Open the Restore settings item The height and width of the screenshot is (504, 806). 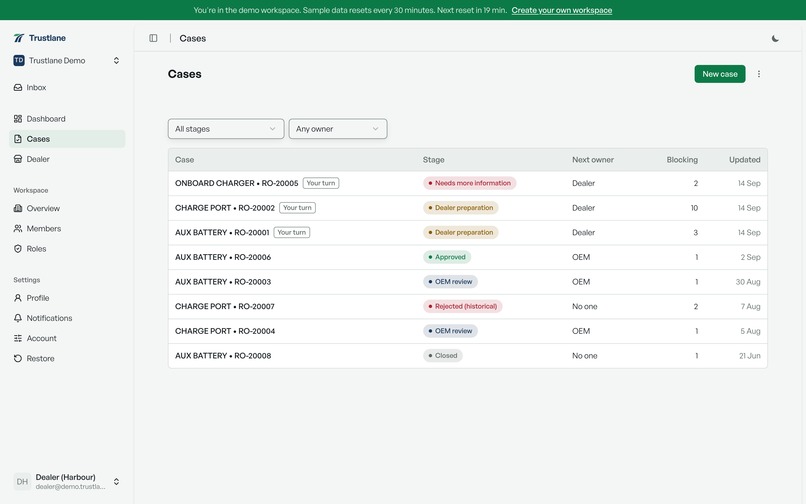pos(67,358)
